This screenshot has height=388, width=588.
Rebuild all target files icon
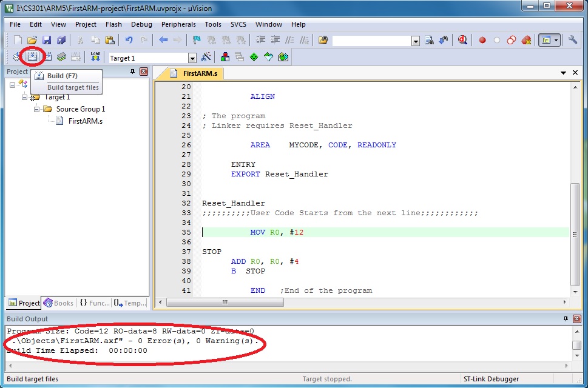point(47,58)
